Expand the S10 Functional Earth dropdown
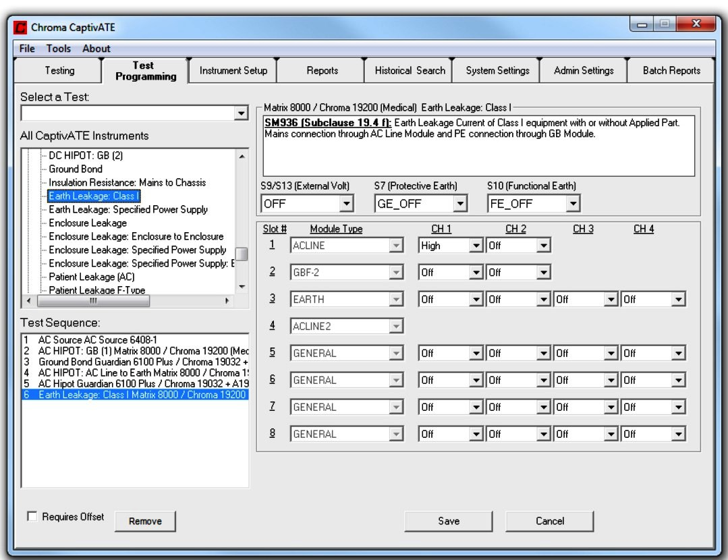This screenshot has height=560, width=728. (573, 202)
